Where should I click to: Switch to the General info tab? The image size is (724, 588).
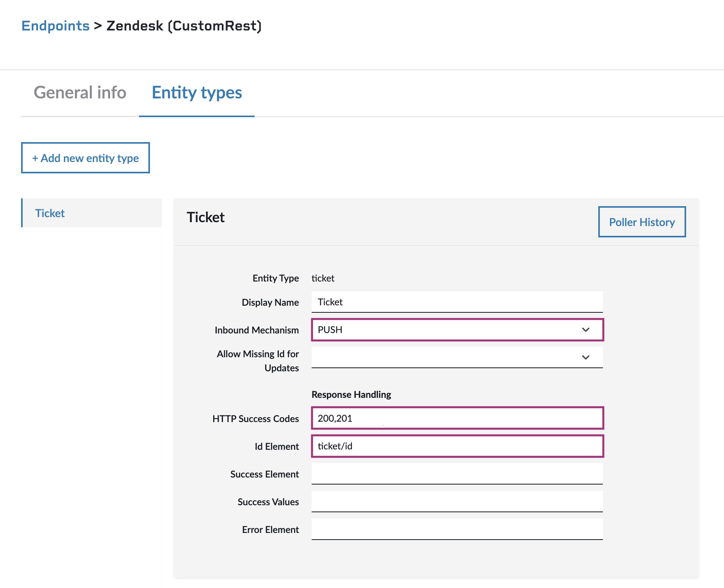(x=80, y=93)
